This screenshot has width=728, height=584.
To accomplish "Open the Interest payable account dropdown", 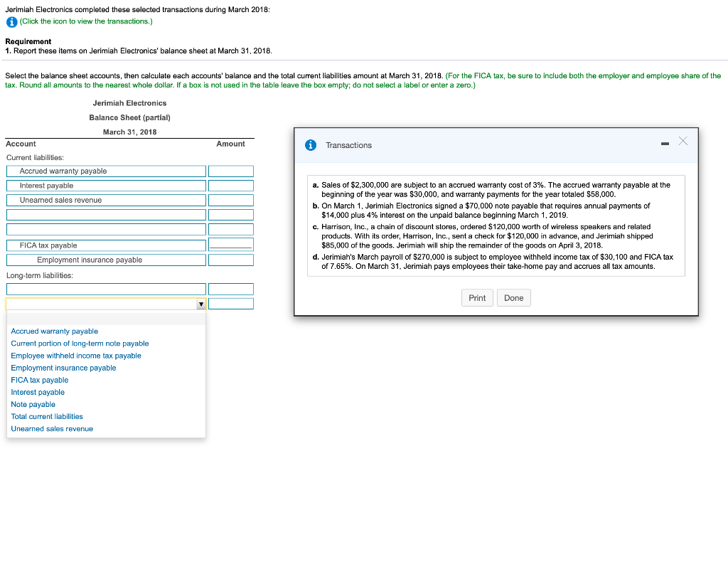I will click(106, 186).
